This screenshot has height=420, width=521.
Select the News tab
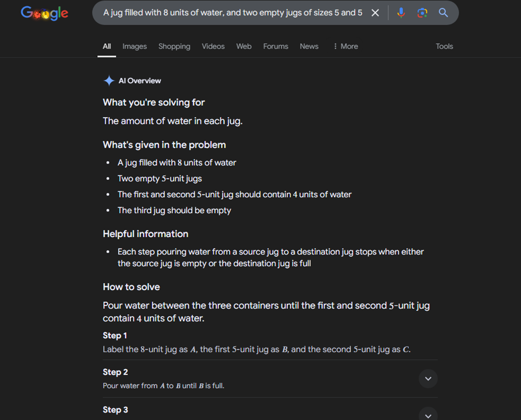pyautogui.click(x=309, y=46)
